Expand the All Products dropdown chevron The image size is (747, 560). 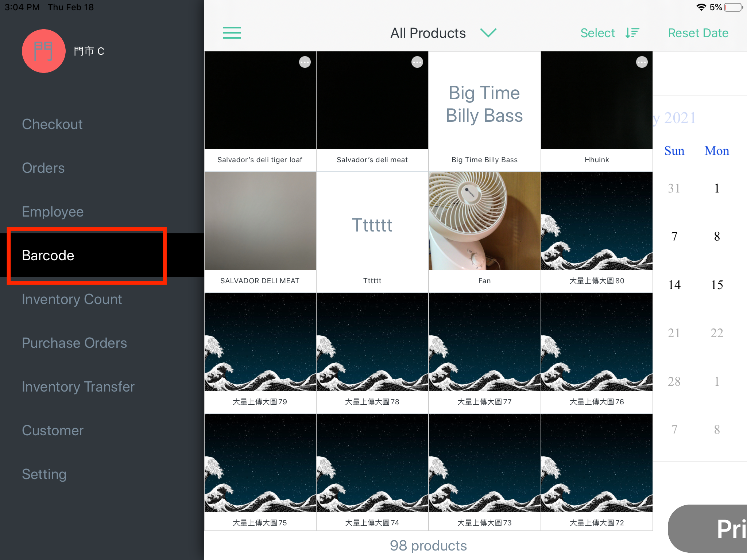pyautogui.click(x=488, y=33)
